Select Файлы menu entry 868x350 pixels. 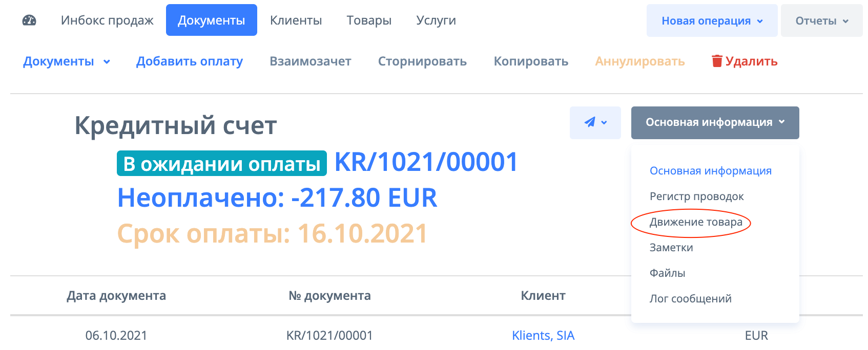click(x=667, y=273)
